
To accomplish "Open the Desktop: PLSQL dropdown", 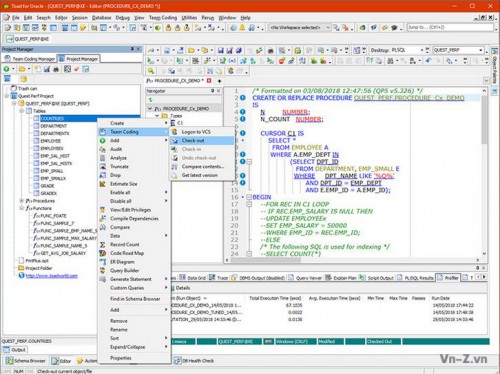I will (422, 50).
